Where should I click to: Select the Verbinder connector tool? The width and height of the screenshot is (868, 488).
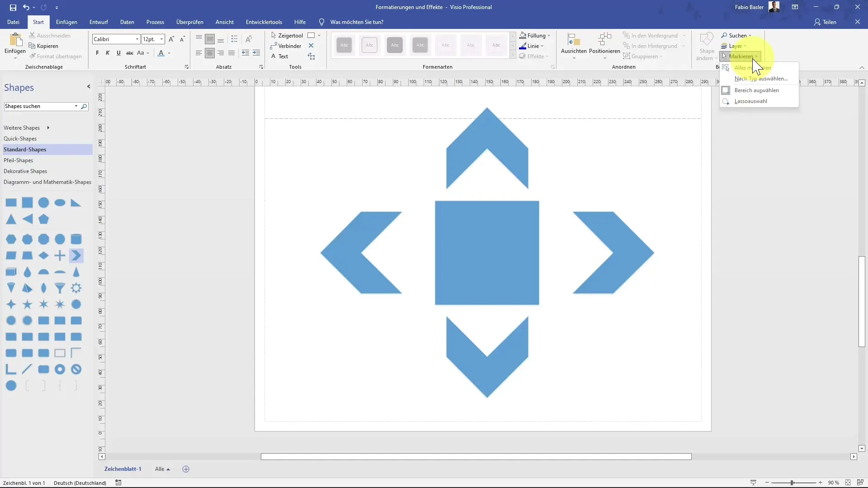pos(286,46)
